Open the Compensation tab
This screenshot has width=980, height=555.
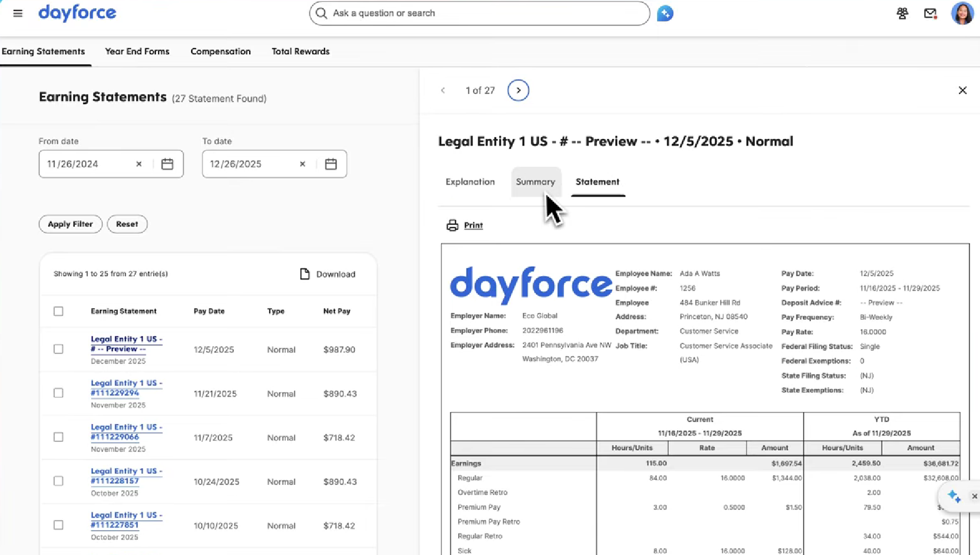(x=221, y=51)
